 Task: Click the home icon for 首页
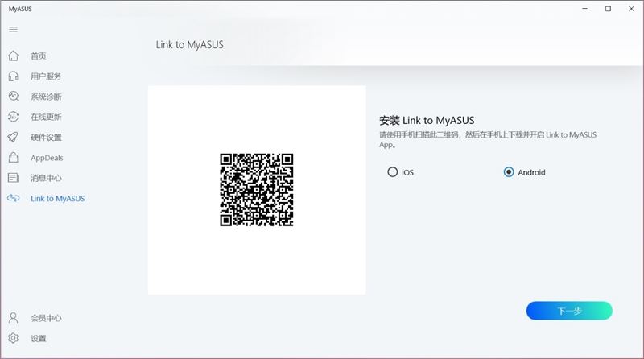click(14, 56)
